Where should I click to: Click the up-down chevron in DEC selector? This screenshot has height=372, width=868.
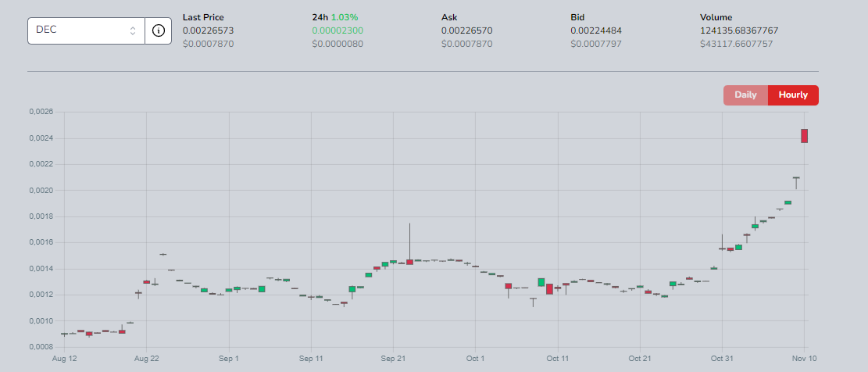[133, 30]
